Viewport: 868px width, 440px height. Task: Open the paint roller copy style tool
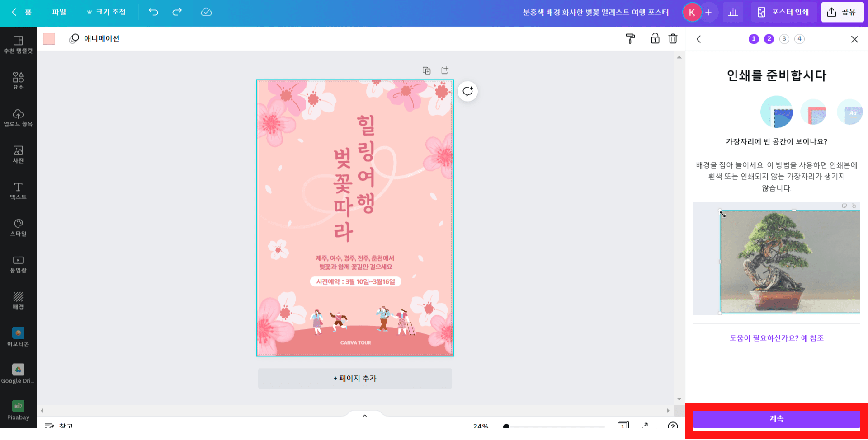click(x=630, y=39)
